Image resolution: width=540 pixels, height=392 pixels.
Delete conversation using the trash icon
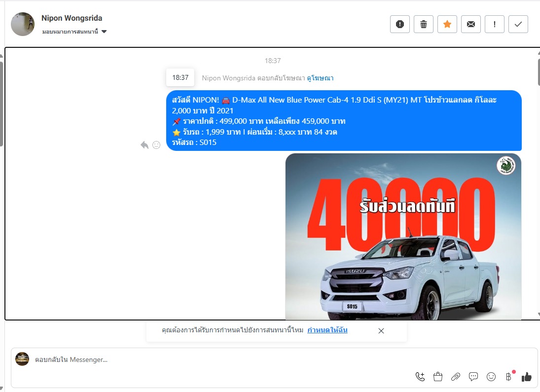tap(424, 24)
